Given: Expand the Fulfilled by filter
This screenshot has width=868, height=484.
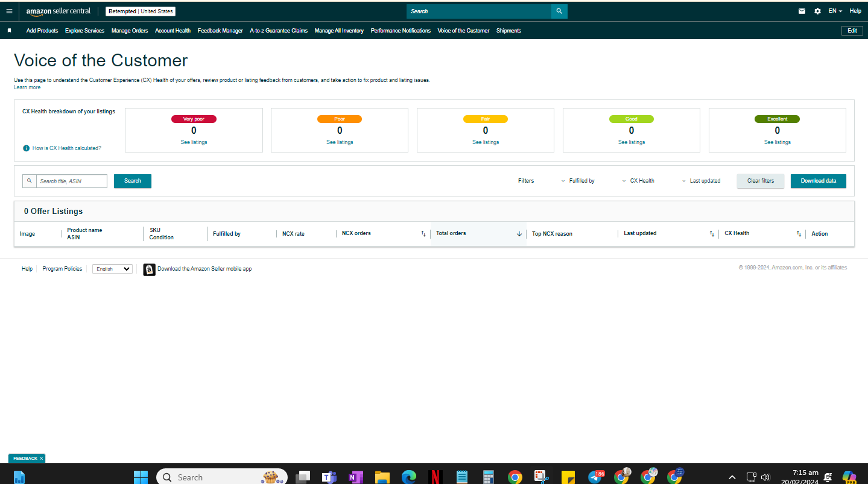Looking at the screenshot, I should 577,181.
